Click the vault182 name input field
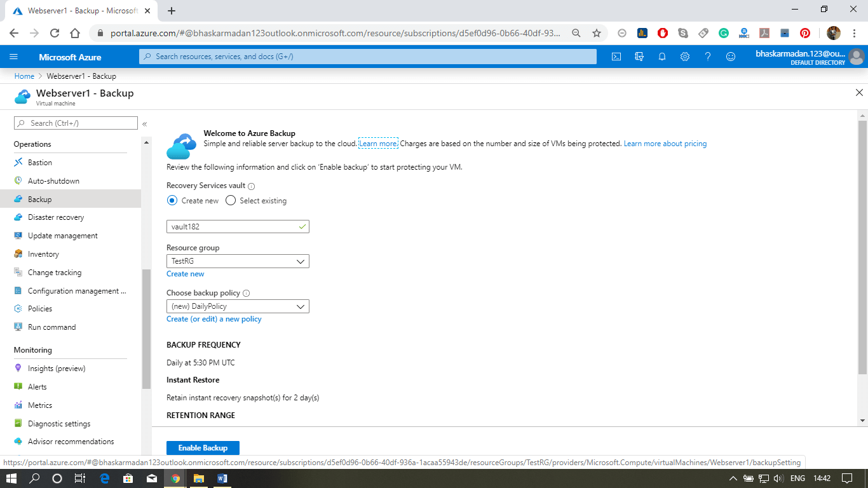Screen dimensions: 868x488 coord(229,226)
